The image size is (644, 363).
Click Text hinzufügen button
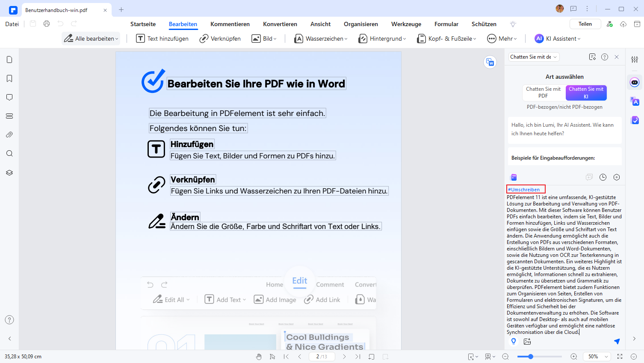coord(162,39)
